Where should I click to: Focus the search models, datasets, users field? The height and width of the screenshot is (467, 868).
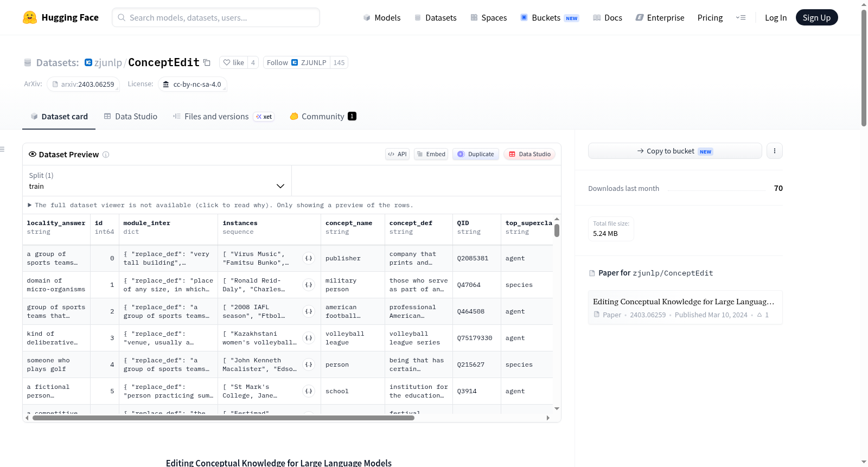(x=216, y=17)
